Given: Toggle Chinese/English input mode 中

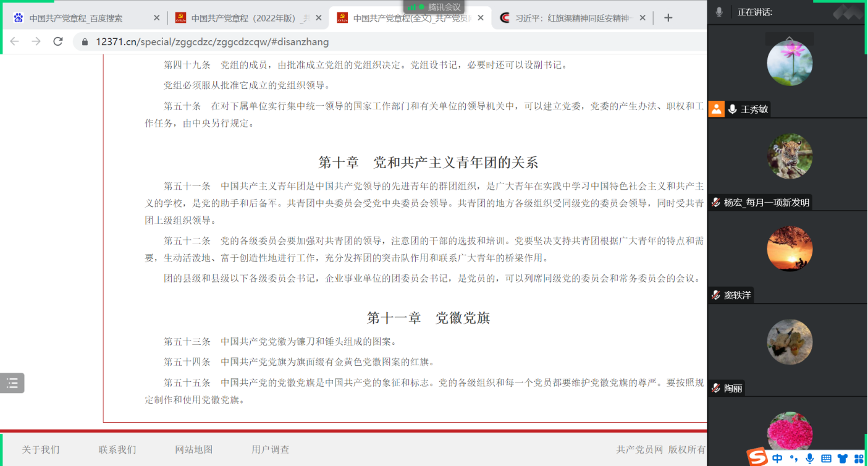Looking at the screenshot, I should (x=777, y=458).
